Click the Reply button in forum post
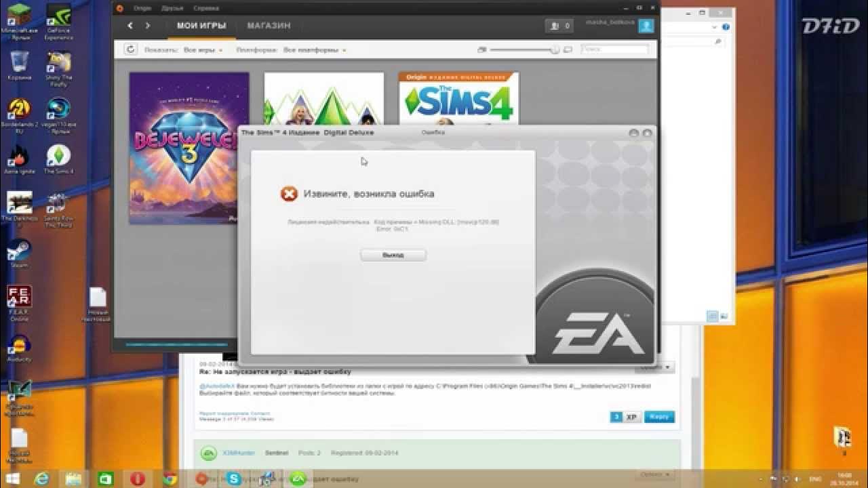 coord(659,417)
